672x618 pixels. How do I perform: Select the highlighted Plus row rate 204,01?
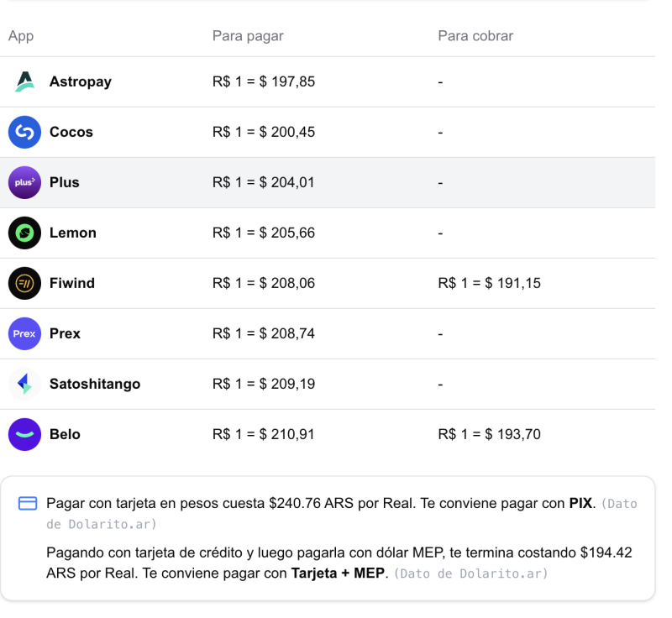tap(264, 182)
